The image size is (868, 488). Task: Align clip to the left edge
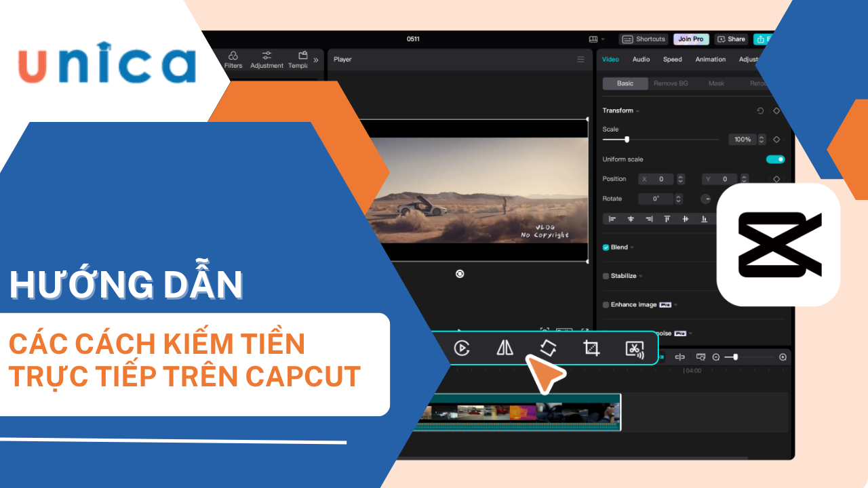612,218
